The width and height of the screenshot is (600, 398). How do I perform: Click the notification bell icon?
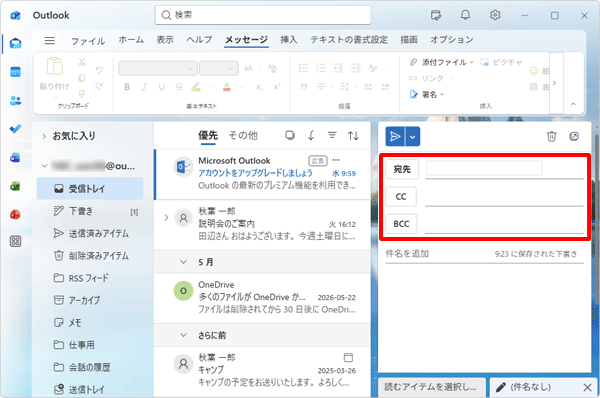[x=465, y=15]
